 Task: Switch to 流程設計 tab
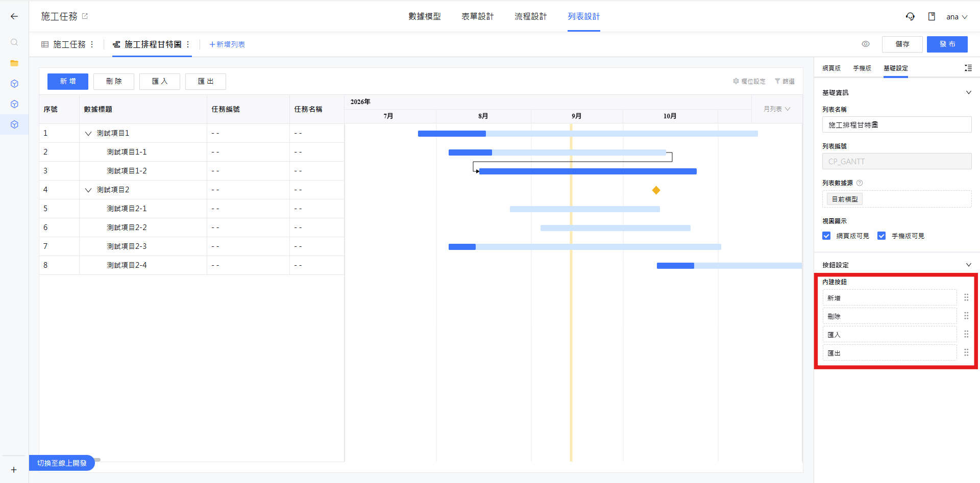[531, 16]
